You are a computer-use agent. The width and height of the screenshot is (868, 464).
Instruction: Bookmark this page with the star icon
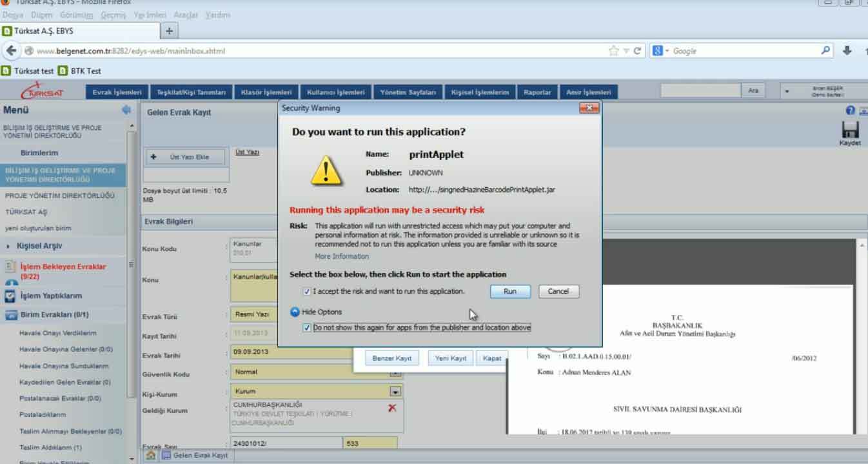point(613,51)
